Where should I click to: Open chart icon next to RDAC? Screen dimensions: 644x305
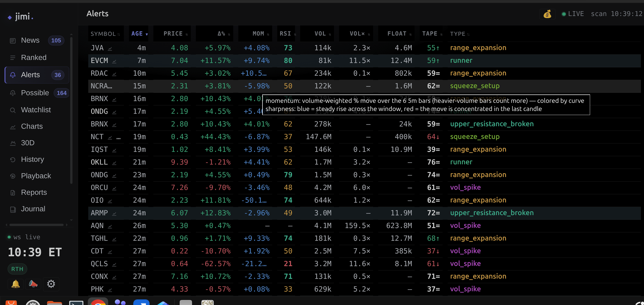[x=114, y=74]
